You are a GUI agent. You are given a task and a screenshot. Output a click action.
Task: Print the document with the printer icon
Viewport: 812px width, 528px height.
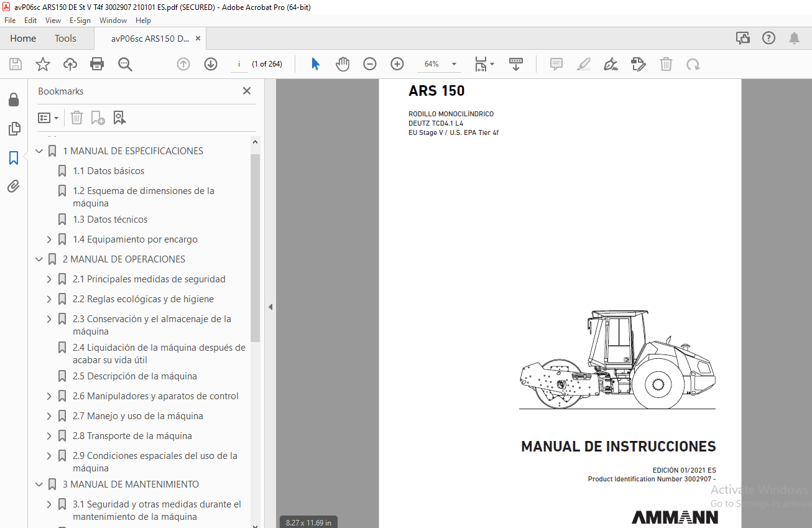point(97,64)
